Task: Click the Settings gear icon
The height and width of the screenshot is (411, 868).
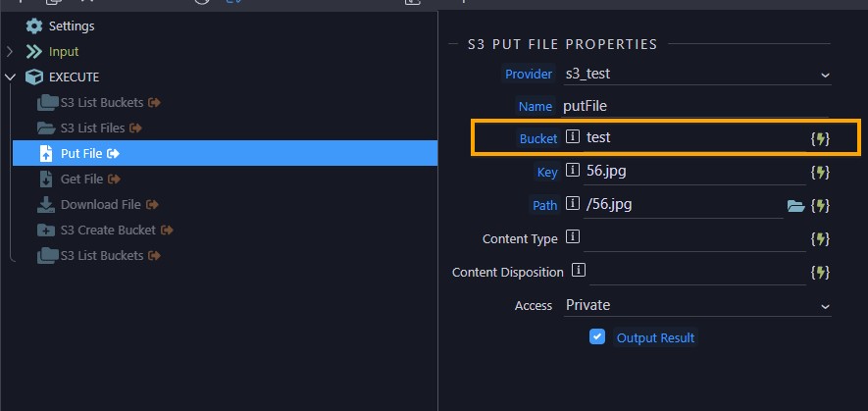Action: tap(33, 26)
